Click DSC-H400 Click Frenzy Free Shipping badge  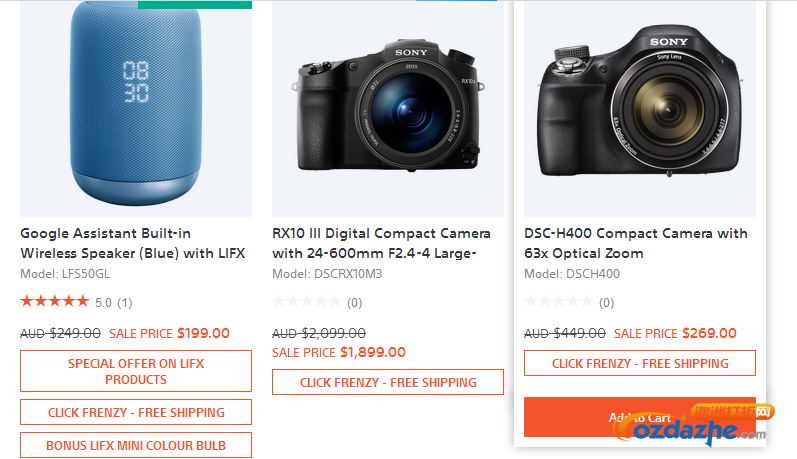[640, 363]
